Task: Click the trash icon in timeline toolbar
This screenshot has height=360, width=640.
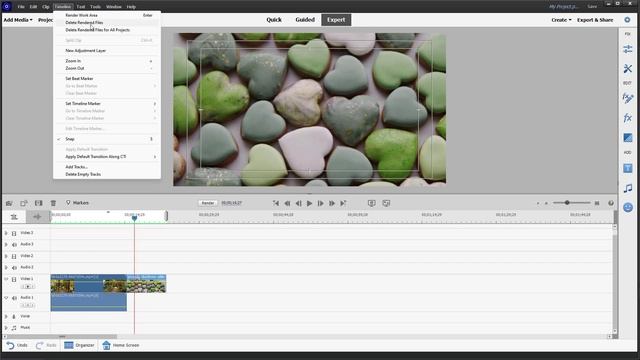Action: click(x=53, y=203)
